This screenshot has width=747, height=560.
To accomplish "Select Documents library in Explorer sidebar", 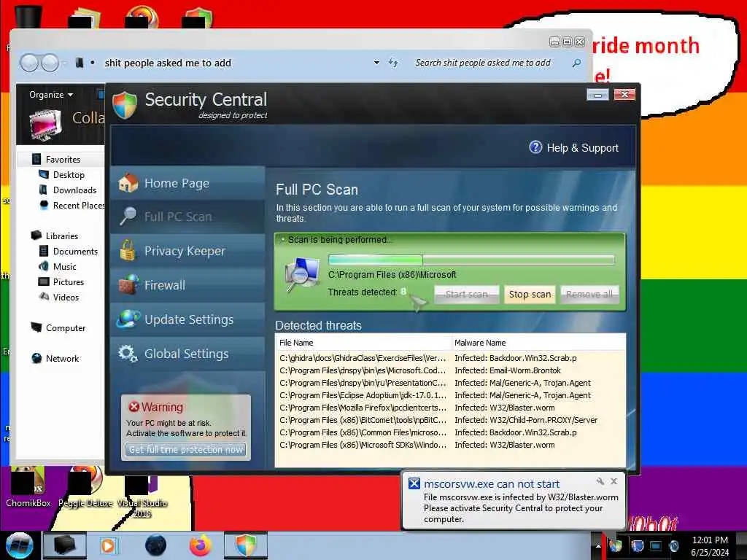I will click(74, 251).
